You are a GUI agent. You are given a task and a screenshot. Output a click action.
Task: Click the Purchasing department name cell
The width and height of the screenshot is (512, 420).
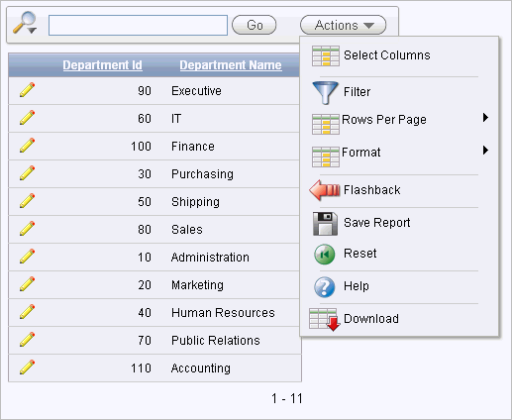pos(202,174)
